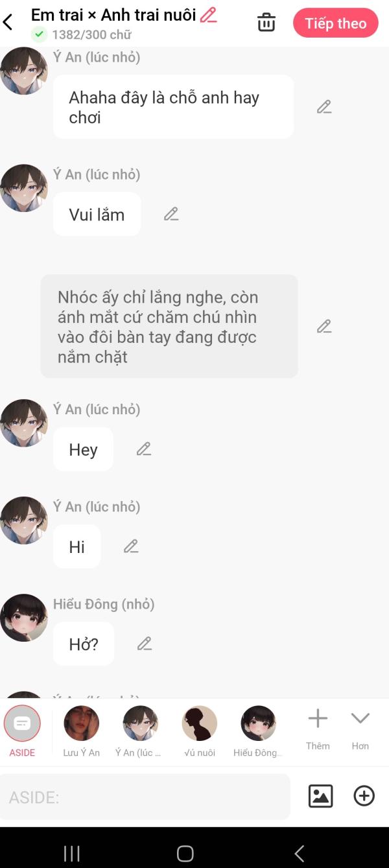Edit the "Hey" message
389x868 pixels.
(x=144, y=449)
